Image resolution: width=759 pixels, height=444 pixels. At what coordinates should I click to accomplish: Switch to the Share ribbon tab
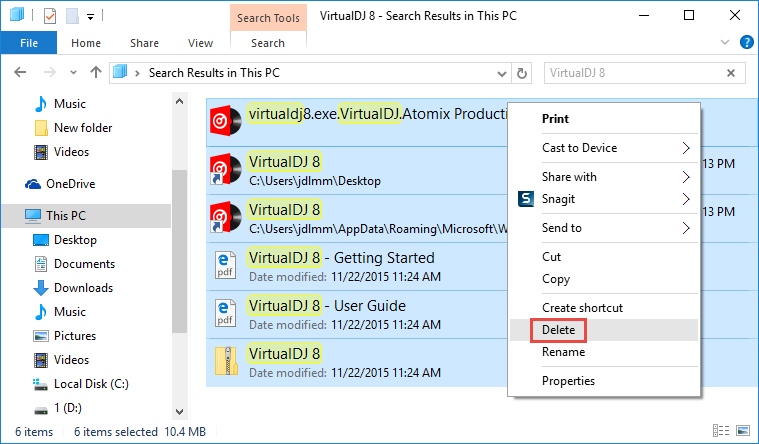pyautogui.click(x=144, y=43)
